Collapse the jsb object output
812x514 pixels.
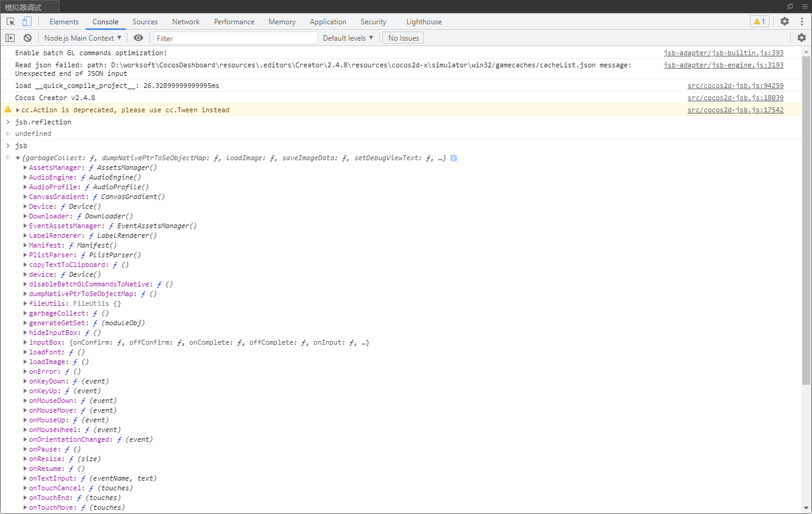18,158
